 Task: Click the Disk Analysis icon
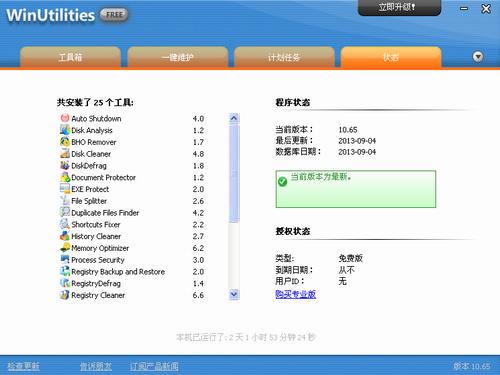point(65,130)
